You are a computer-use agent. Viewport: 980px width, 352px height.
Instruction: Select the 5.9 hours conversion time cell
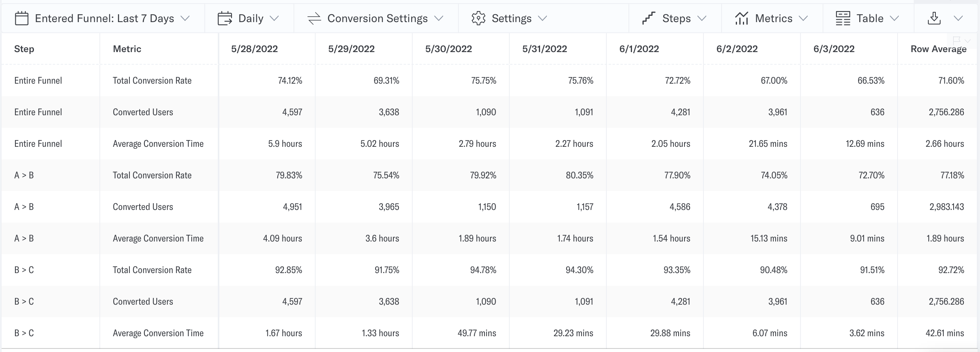click(285, 144)
